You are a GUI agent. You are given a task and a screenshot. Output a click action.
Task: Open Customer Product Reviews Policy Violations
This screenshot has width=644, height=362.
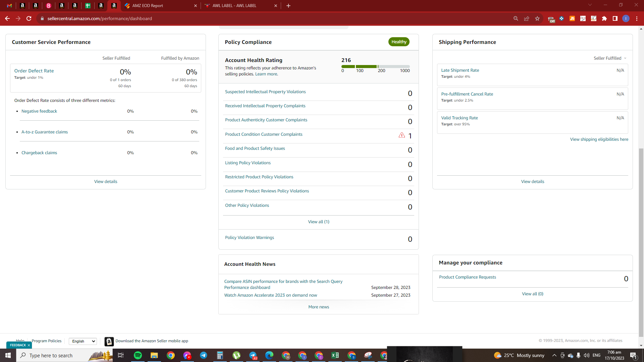pyautogui.click(x=267, y=191)
